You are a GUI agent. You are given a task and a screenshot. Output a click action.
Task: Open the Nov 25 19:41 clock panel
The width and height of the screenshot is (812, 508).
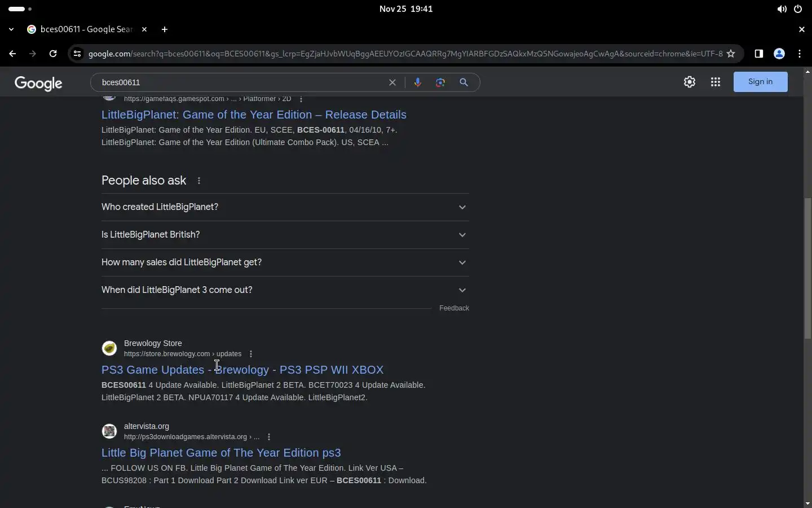click(x=406, y=9)
